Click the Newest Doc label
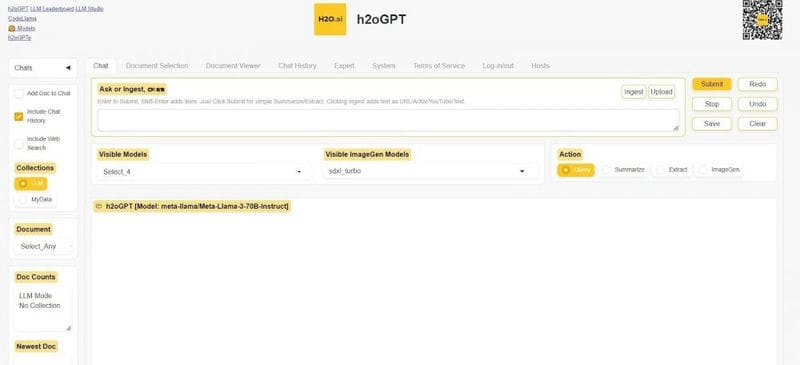The height and width of the screenshot is (365, 800). 36,347
